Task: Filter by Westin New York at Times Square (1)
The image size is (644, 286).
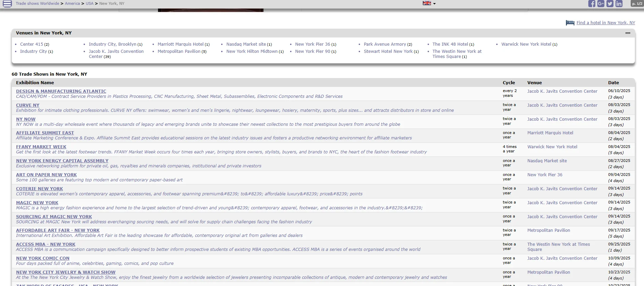Action: (x=457, y=54)
